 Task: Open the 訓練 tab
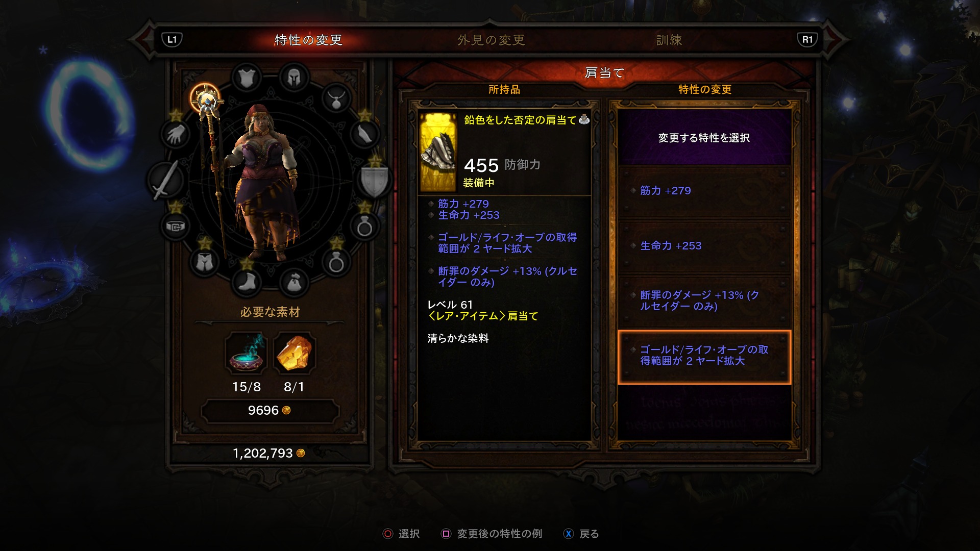pos(669,40)
